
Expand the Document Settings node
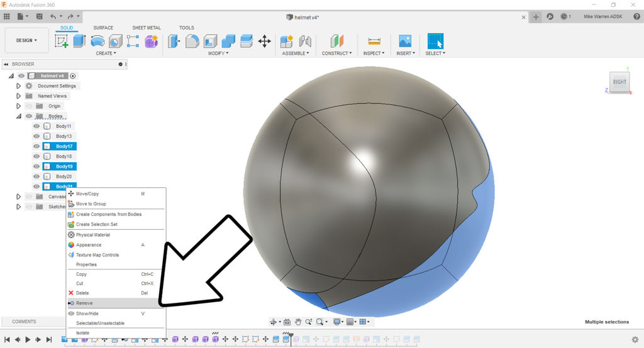18,86
